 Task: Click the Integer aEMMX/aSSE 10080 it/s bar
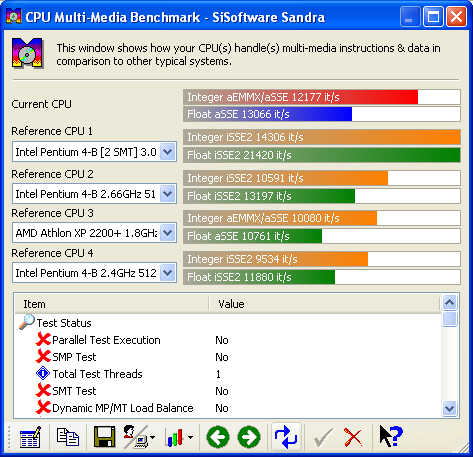322,218
